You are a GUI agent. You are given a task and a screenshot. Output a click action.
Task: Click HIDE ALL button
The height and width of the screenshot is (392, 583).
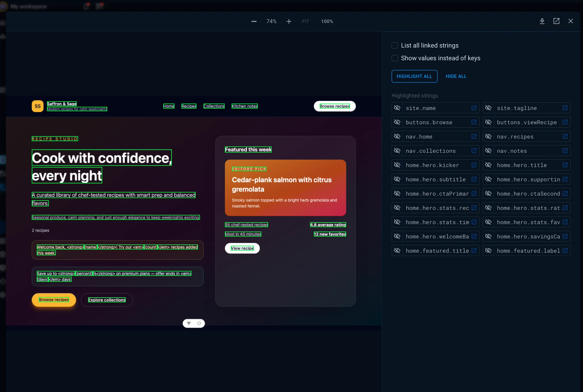coord(456,76)
